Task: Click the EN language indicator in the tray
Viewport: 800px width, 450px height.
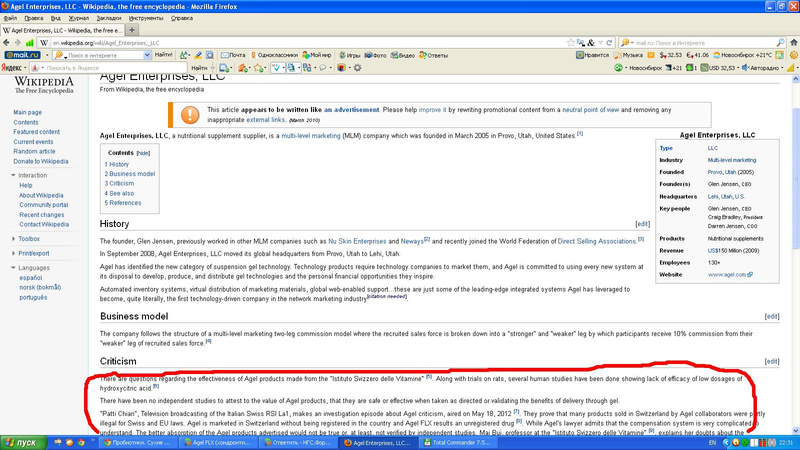Action: (713, 442)
